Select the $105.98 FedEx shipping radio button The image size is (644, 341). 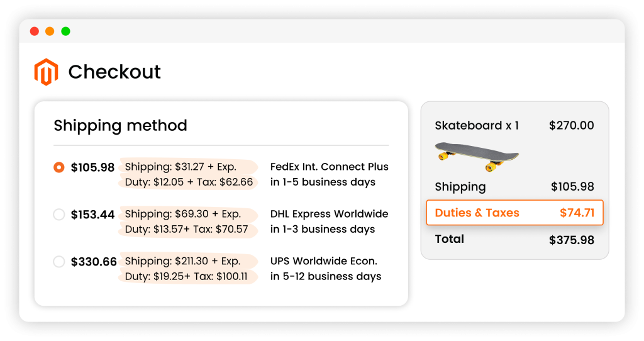[59, 167]
